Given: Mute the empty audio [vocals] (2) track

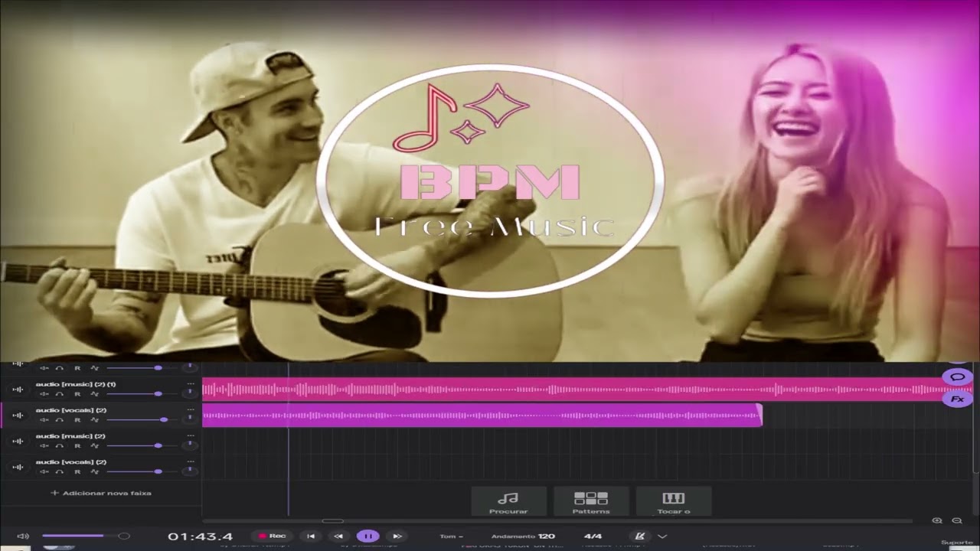Looking at the screenshot, I should coord(44,472).
